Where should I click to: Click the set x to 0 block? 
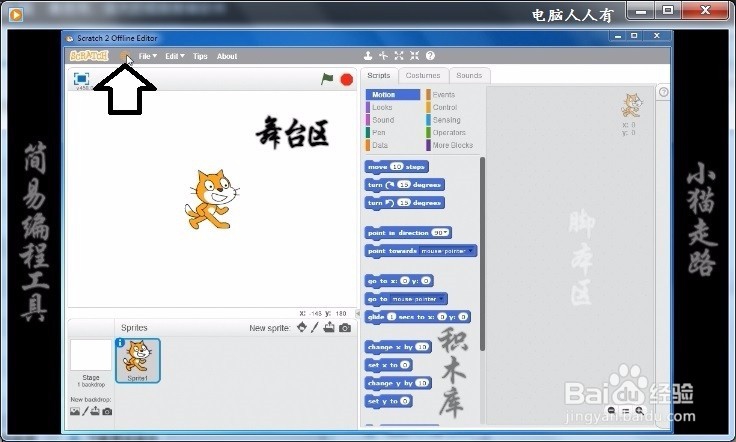click(x=389, y=365)
